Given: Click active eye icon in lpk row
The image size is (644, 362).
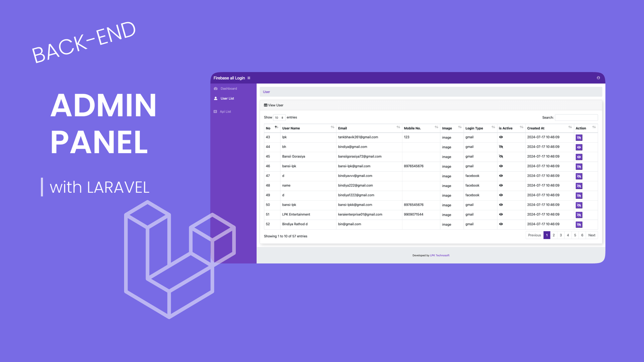Looking at the screenshot, I should 501,137.
